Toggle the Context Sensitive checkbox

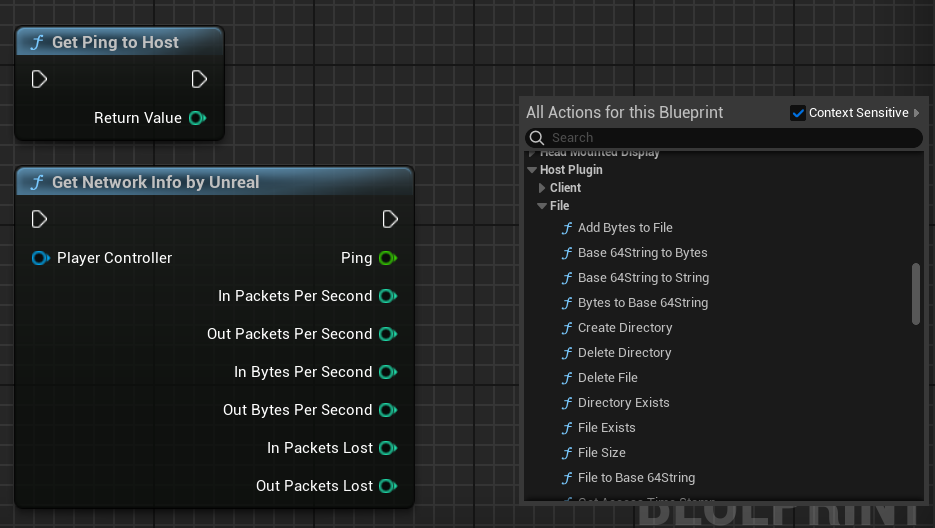point(798,113)
